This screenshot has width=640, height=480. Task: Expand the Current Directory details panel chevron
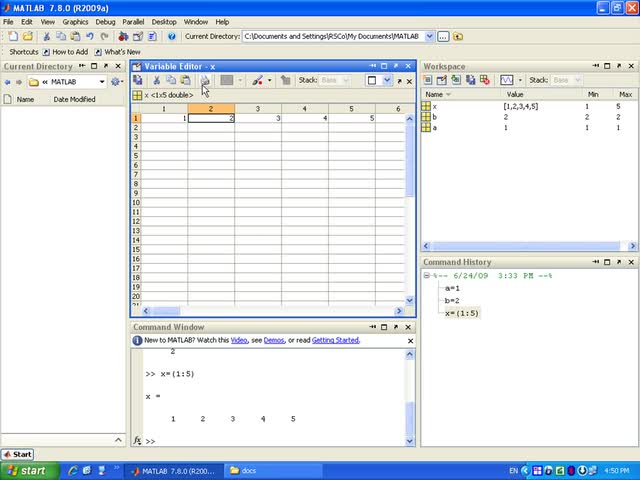click(118, 440)
